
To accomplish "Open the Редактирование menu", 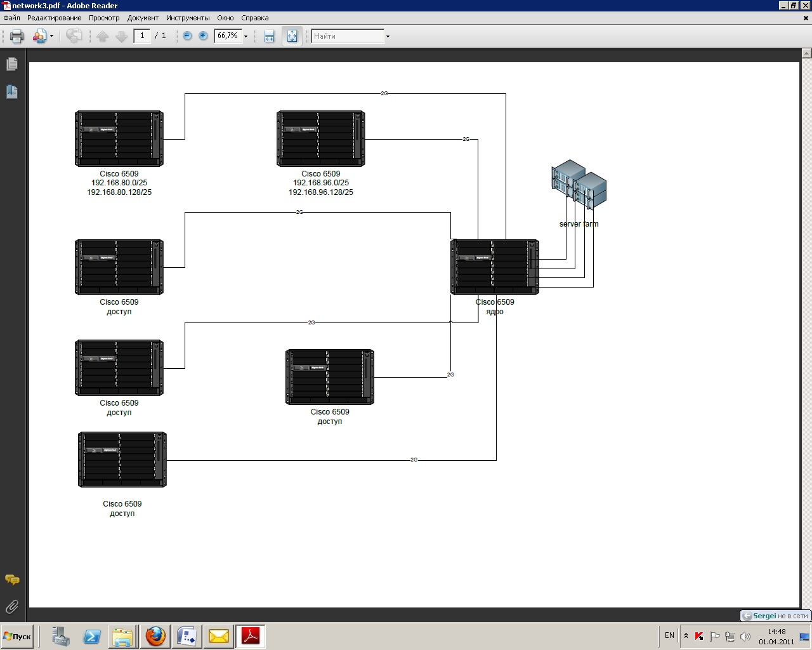I will [x=54, y=18].
